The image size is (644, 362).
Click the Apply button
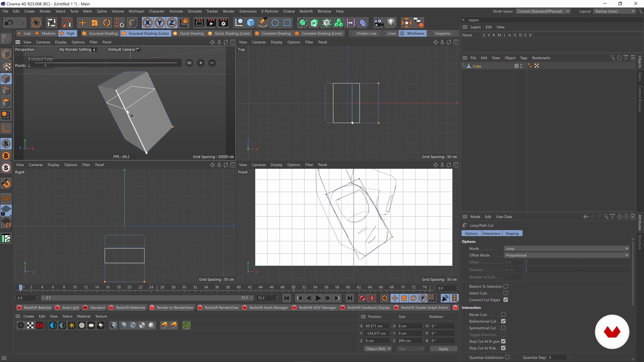click(443, 349)
